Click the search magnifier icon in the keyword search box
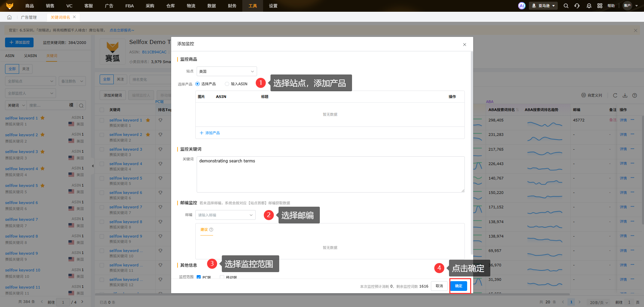The image size is (644, 307). click(81, 105)
